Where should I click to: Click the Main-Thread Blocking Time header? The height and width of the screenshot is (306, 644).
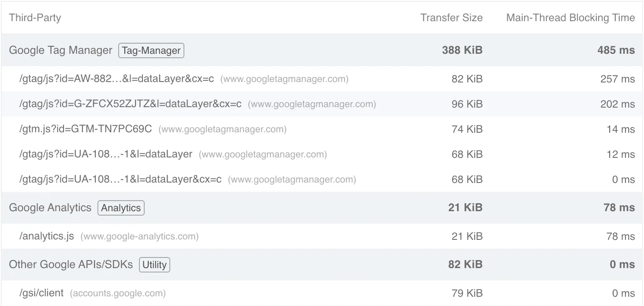pyautogui.click(x=570, y=18)
